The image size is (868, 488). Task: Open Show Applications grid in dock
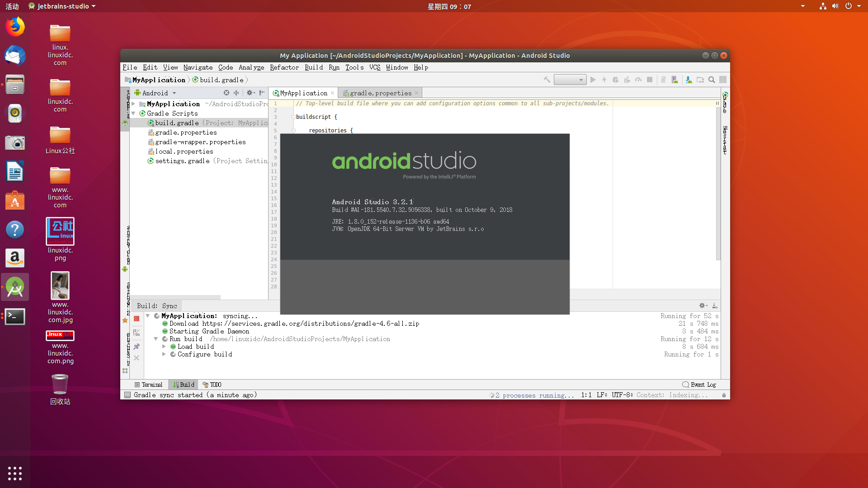pyautogui.click(x=15, y=473)
